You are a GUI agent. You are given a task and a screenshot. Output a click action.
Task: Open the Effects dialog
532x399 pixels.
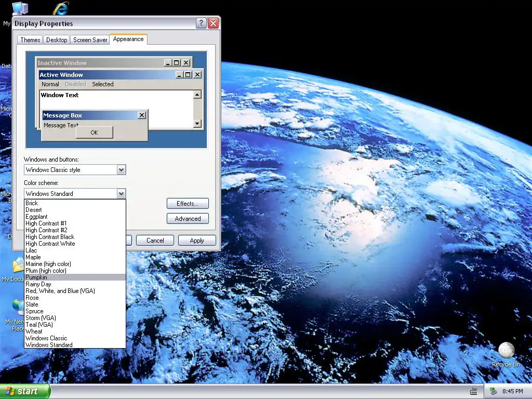(x=188, y=204)
